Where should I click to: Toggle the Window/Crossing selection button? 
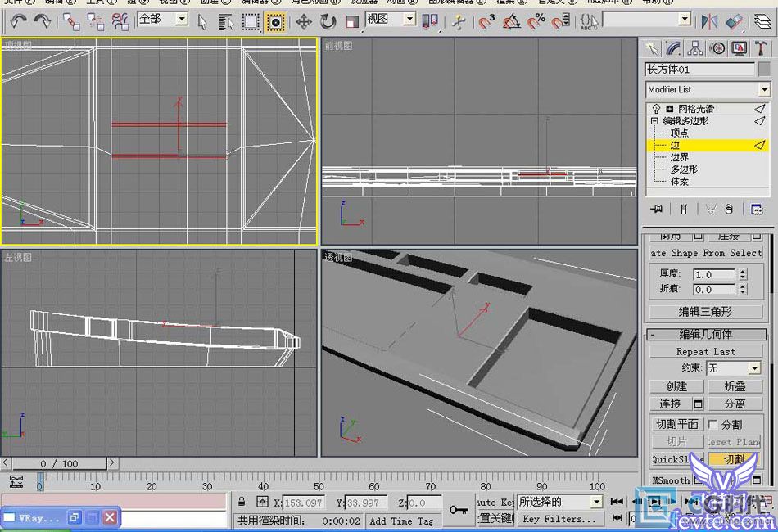click(x=275, y=22)
